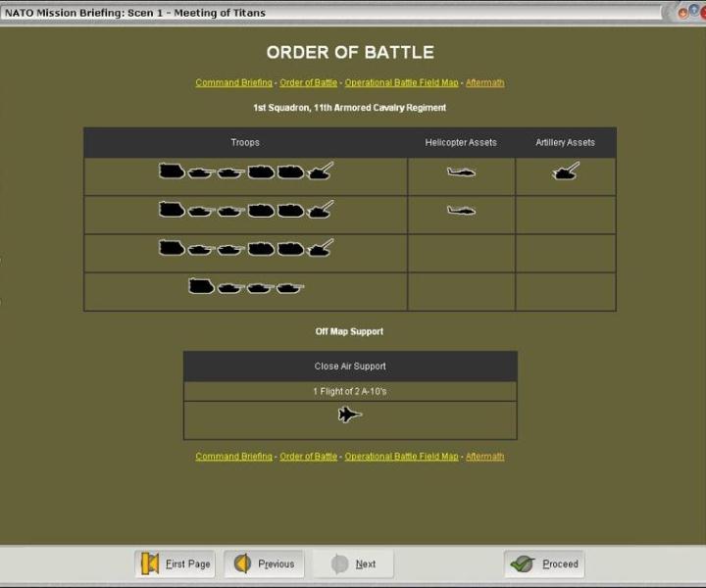Select Order of Battle link in header
706x588 pixels.
coord(308,83)
